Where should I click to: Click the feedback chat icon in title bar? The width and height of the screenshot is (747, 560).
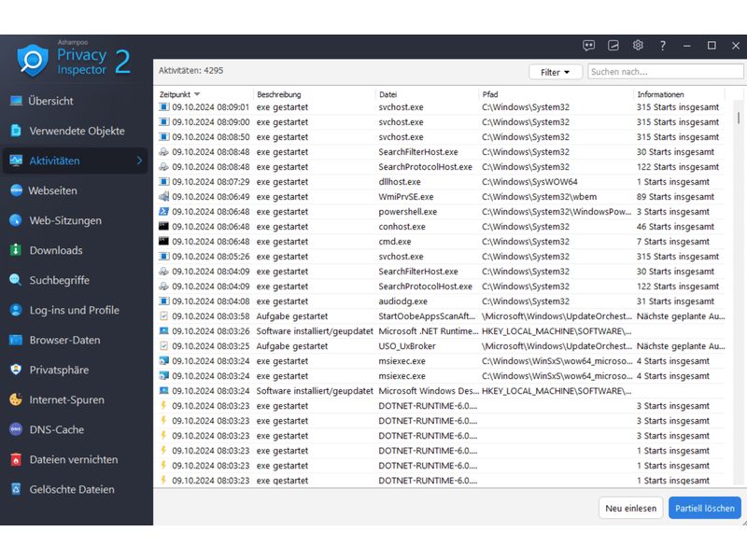pyautogui.click(x=589, y=46)
